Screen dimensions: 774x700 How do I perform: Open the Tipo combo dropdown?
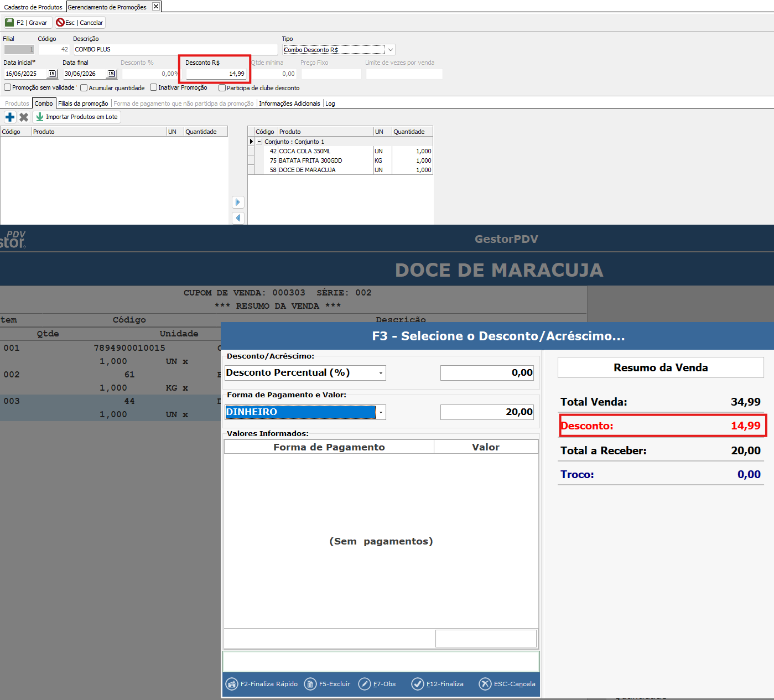(390, 50)
